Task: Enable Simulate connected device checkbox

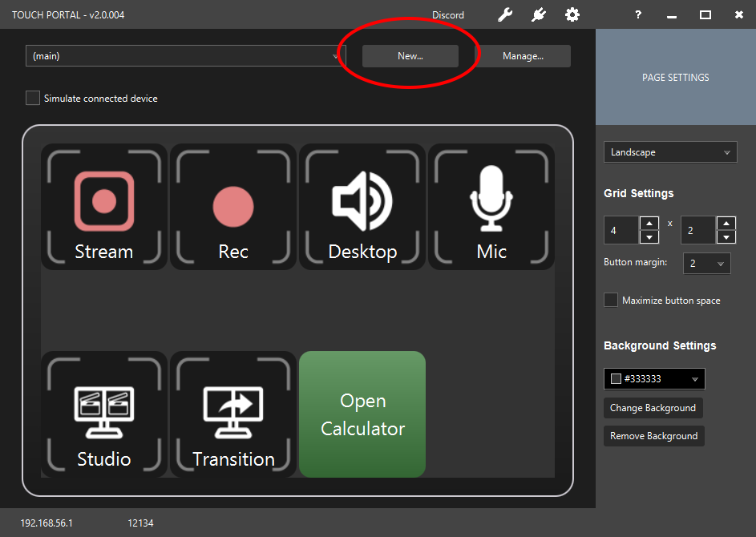Action: pyautogui.click(x=33, y=98)
